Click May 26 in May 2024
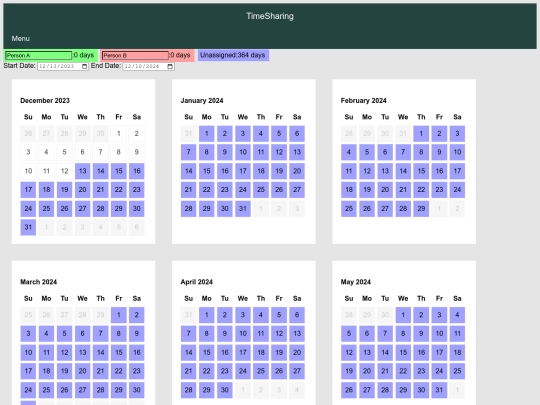 tap(349, 390)
